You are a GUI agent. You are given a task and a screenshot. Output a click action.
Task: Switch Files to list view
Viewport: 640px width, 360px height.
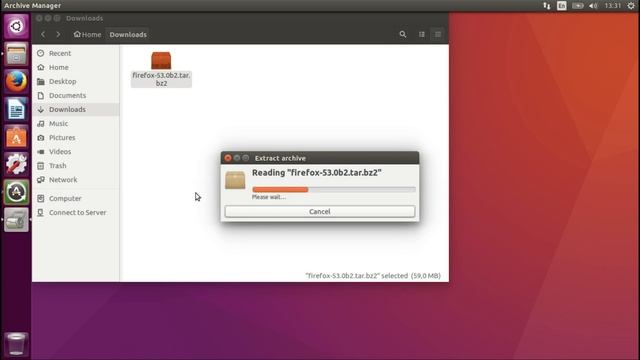[438, 34]
